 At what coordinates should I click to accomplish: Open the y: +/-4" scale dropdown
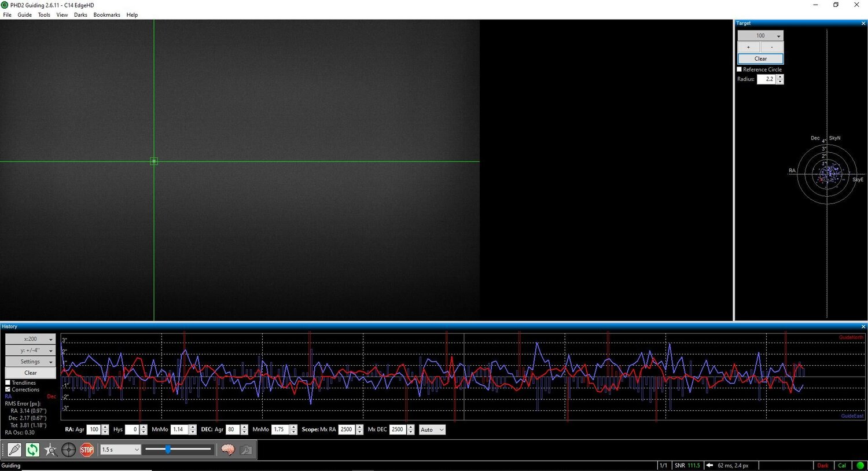coord(31,350)
